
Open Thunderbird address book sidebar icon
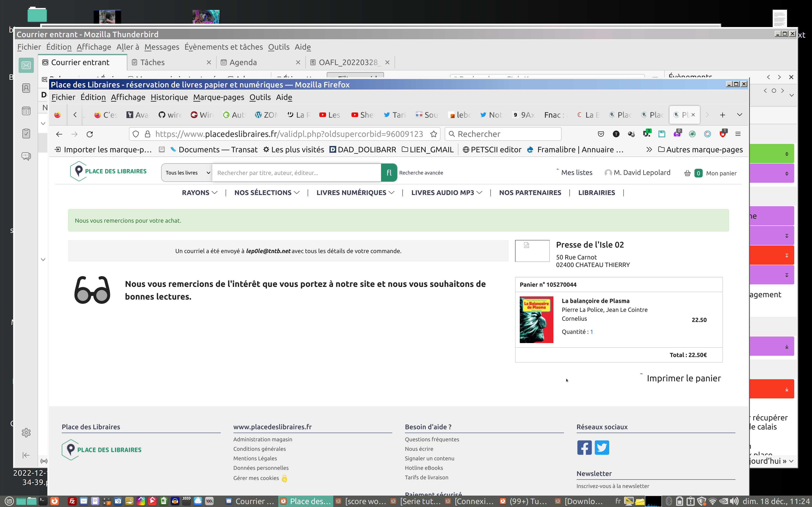tap(26, 88)
